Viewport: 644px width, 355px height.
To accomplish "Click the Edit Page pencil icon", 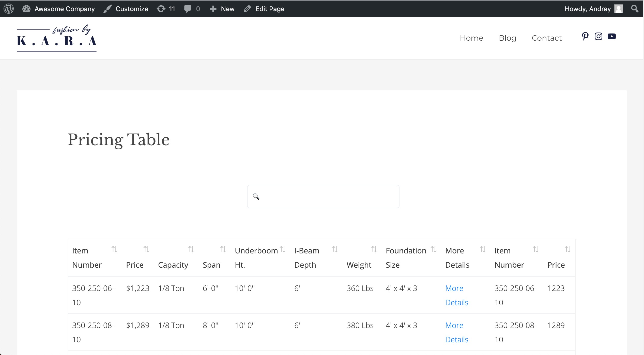I will [x=247, y=9].
